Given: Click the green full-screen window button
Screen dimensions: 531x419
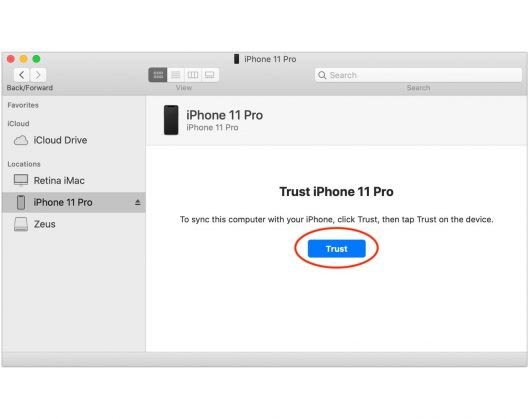Looking at the screenshot, I should tap(36, 59).
